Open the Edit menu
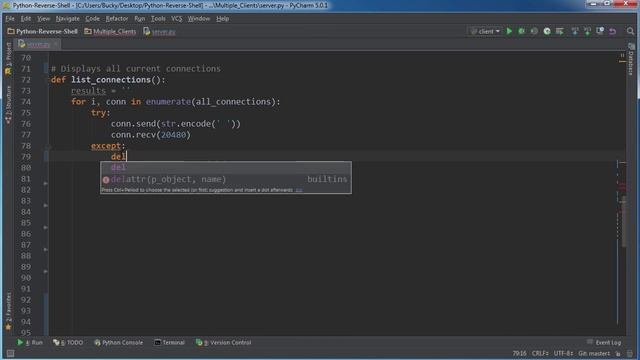The image size is (640, 360). (x=26, y=18)
